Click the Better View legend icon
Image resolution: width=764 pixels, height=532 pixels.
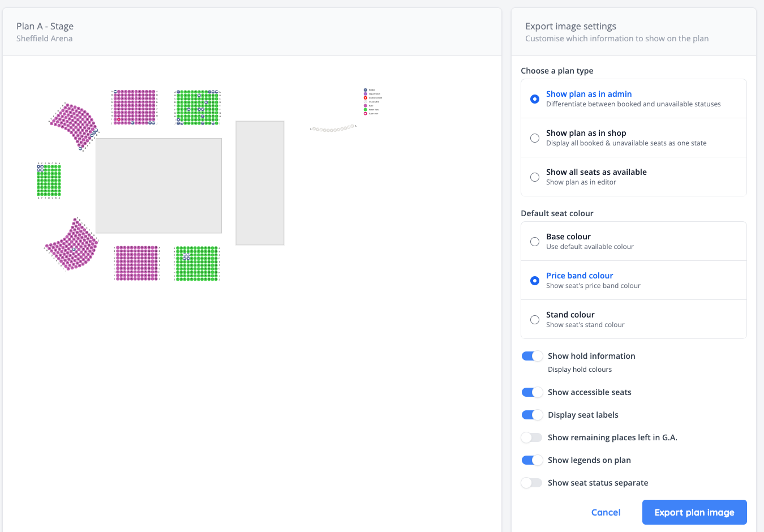[x=366, y=110]
